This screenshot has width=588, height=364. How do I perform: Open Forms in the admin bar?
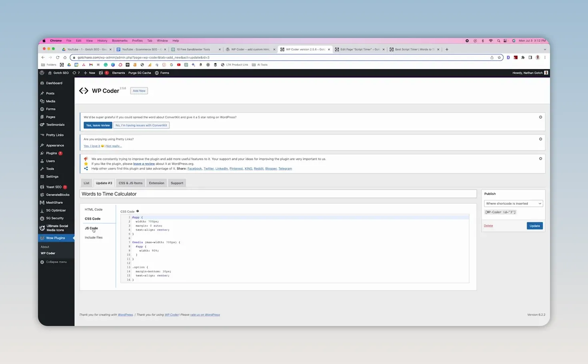pyautogui.click(x=162, y=73)
